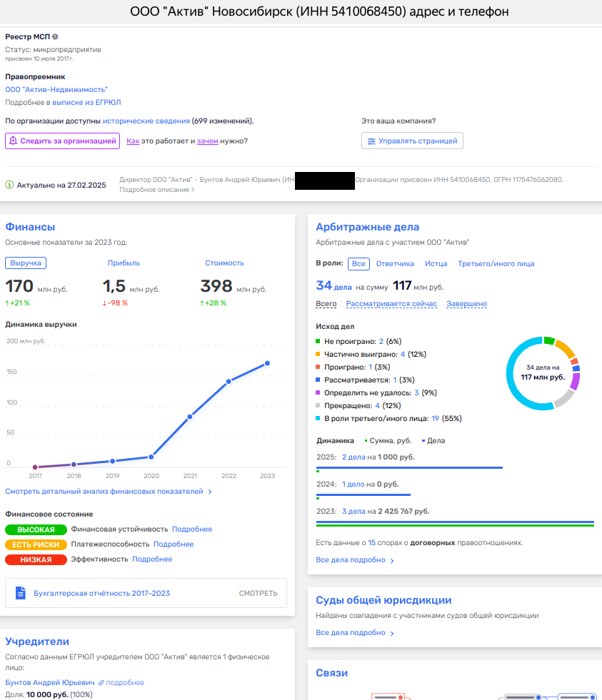Click Рассматривается count 1
The width and height of the screenshot is (602, 700).
(395, 380)
